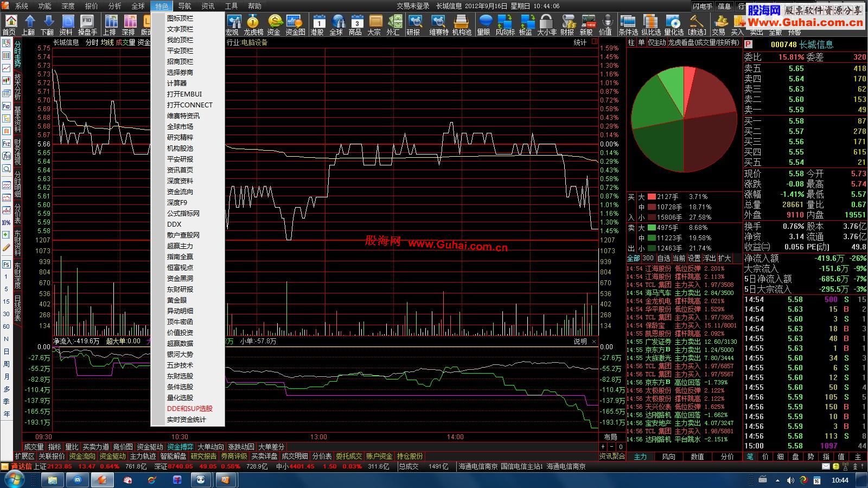
Task: Select the 300 filter tab
Action: click(x=648, y=258)
